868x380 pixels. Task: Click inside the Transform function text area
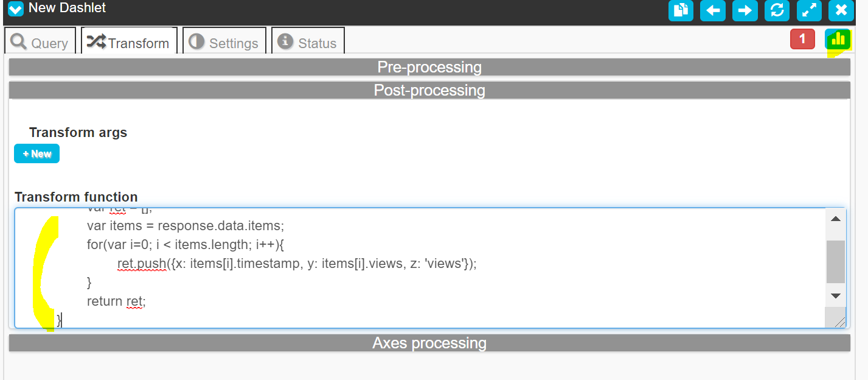coord(420,268)
